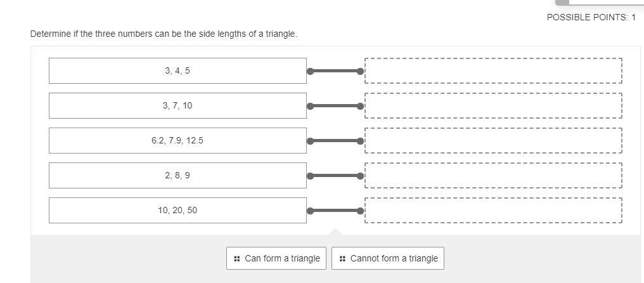This screenshot has width=644, height=283.
Task: Click the empty answer slot for 10, 20, 50
Action: tap(493, 211)
